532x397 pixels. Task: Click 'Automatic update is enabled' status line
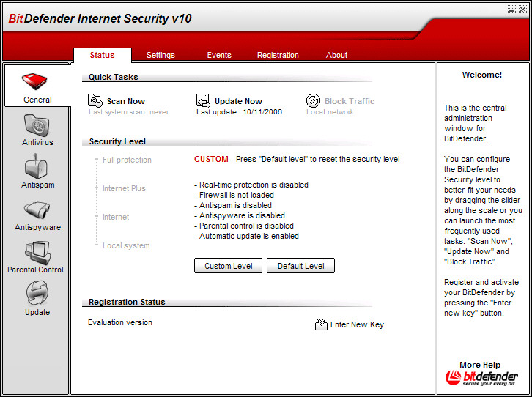pyautogui.click(x=246, y=236)
